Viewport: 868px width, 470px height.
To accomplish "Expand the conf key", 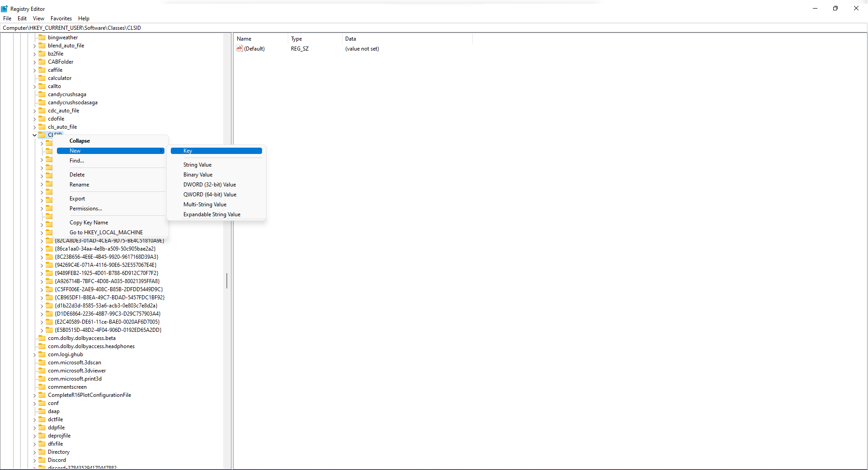I will (34, 403).
